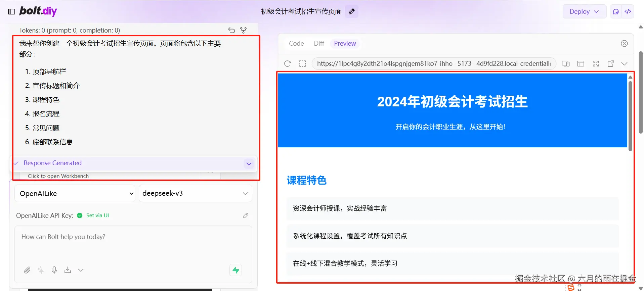The height and width of the screenshot is (291, 644).
Task: Switch to chat view icon in header
Action: pos(616,11)
